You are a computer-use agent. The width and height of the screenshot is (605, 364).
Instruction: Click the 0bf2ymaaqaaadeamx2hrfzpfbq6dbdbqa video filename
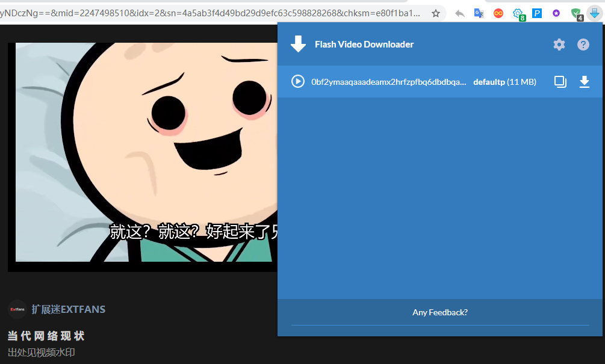(x=388, y=82)
